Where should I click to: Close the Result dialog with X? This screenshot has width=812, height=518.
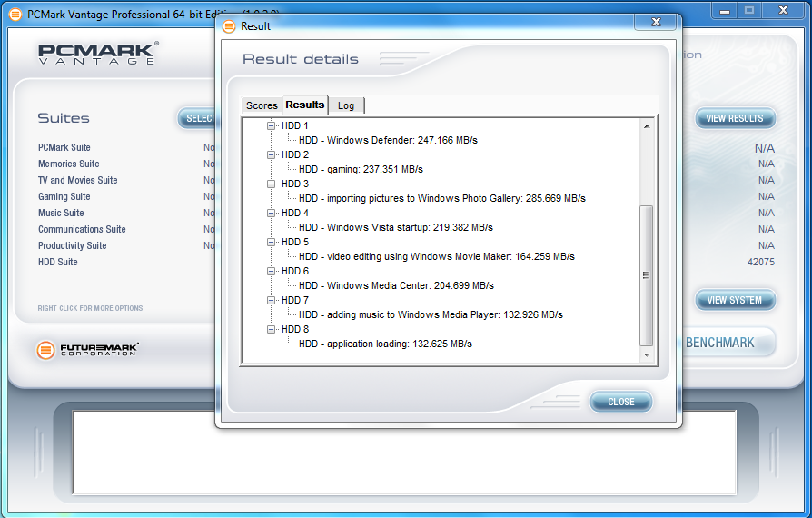656,22
